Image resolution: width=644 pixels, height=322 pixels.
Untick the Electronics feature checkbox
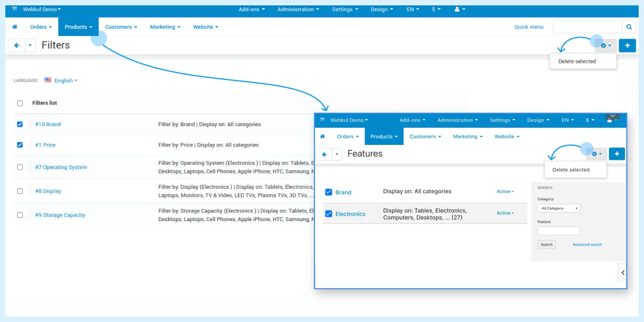click(x=329, y=214)
